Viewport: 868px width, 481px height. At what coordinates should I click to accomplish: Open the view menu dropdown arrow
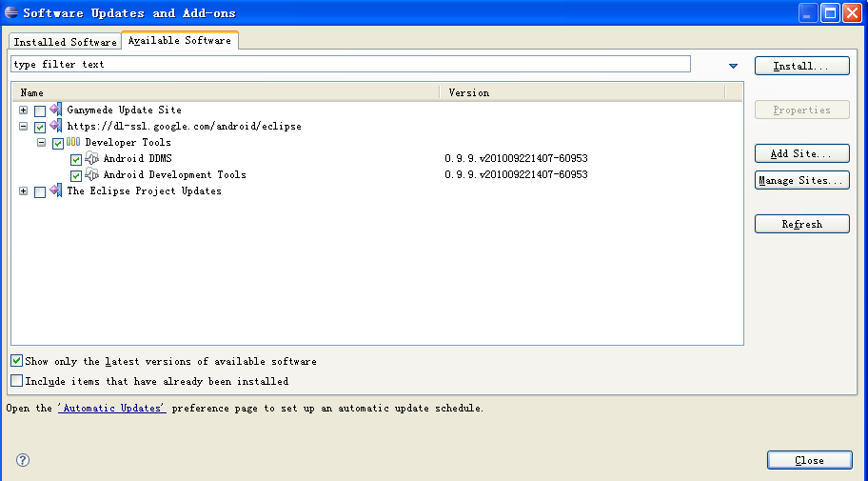coord(733,66)
